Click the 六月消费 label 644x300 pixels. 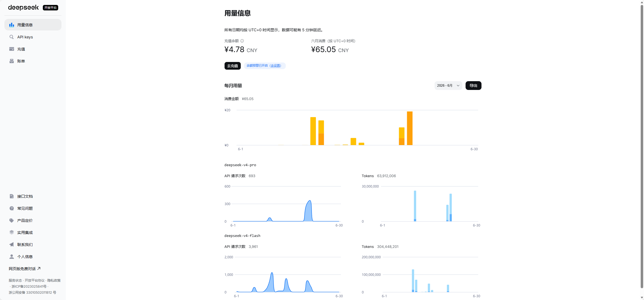[333, 41]
